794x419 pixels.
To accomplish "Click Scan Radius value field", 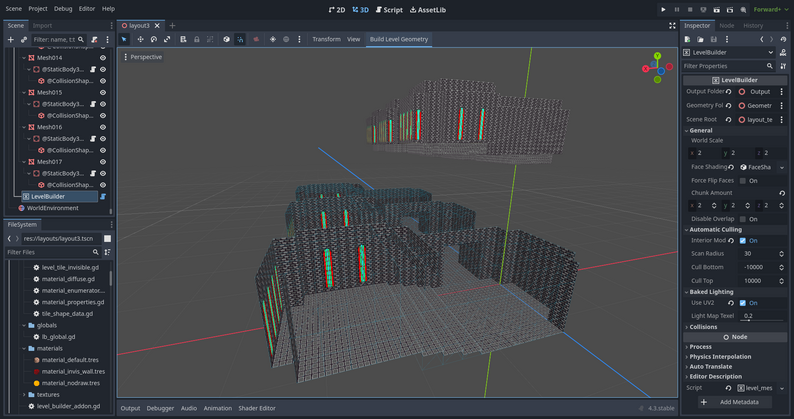I will click(x=762, y=254).
